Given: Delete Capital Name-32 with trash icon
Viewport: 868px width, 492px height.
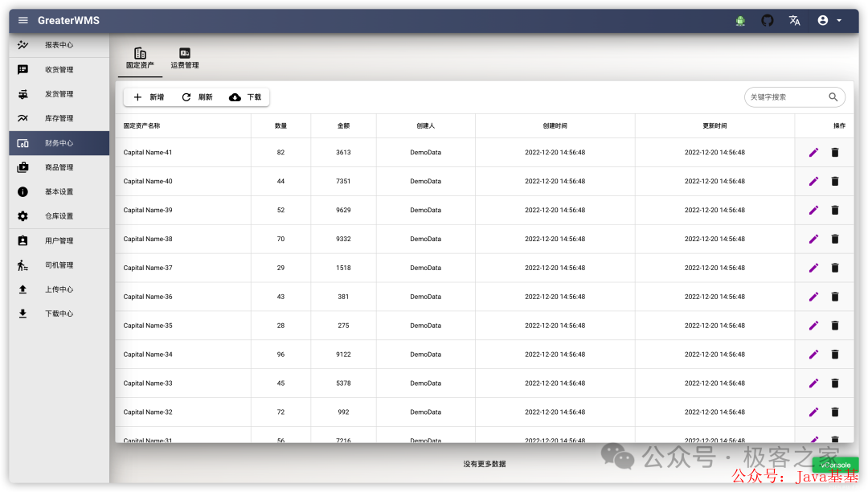Looking at the screenshot, I should coord(835,412).
